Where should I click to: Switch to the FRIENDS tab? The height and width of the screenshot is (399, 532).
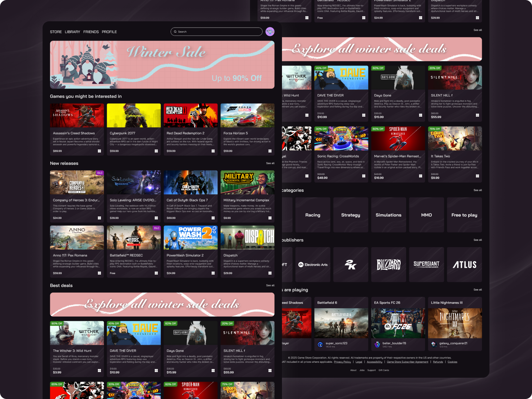pyautogui.click(x=91, y=32)
